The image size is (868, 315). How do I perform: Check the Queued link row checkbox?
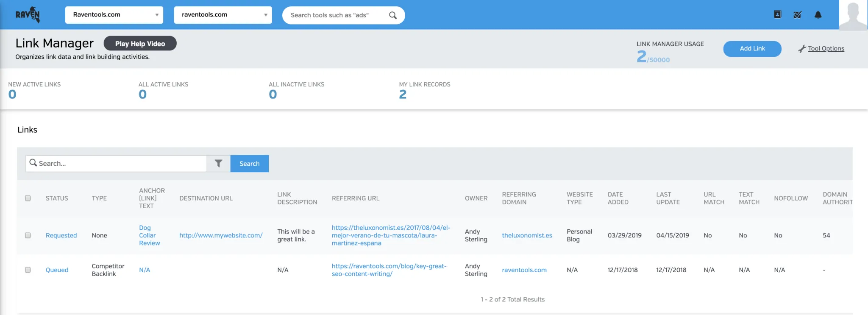point(28,270)
